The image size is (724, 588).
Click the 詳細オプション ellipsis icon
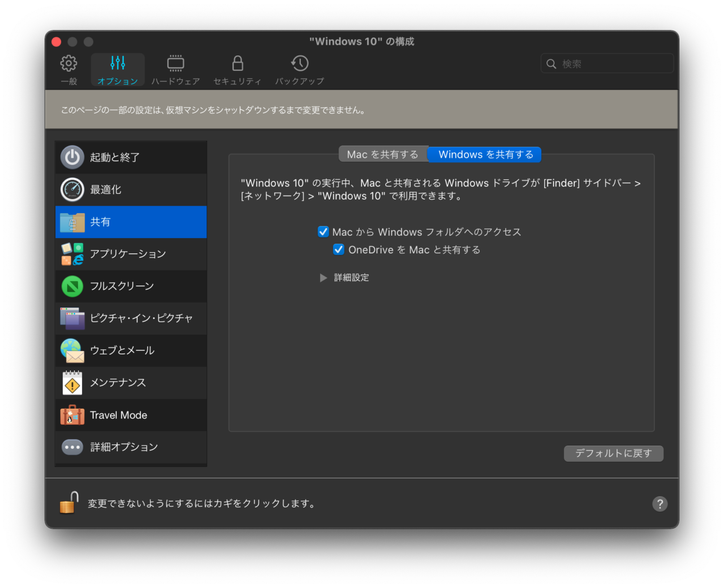point(72,447)
